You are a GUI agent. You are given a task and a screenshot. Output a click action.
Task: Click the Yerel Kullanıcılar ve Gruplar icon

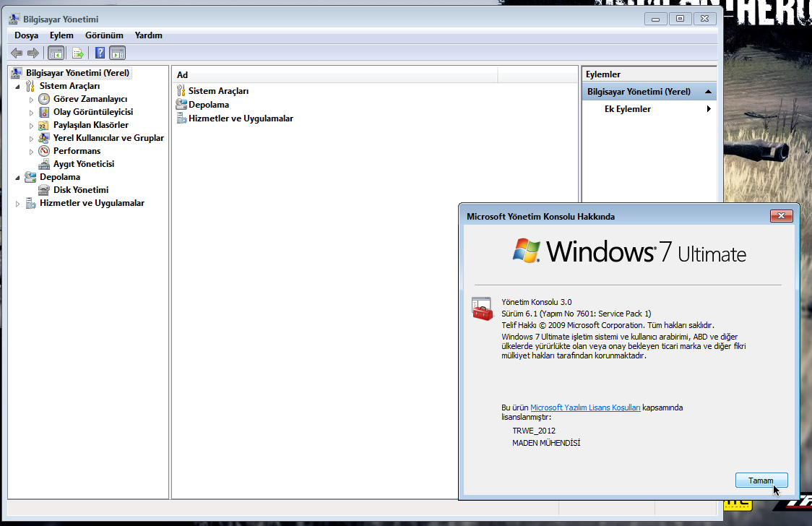[x=45, y=138]
